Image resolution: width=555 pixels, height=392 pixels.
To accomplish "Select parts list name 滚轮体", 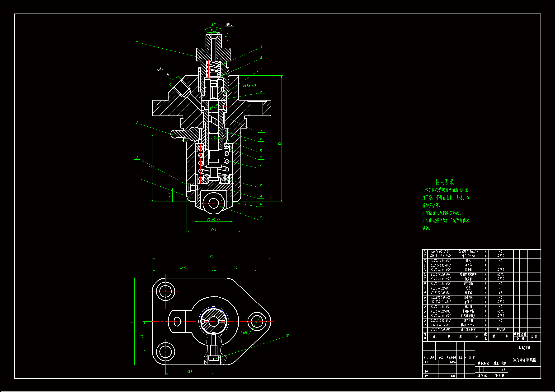I will [x=468, y=265].
